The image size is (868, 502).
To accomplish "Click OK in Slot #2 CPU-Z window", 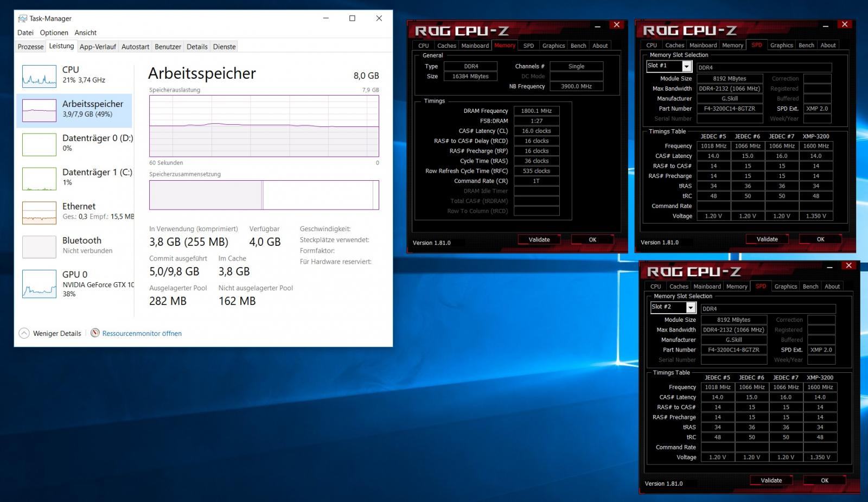I will click(x=825, y=480).
